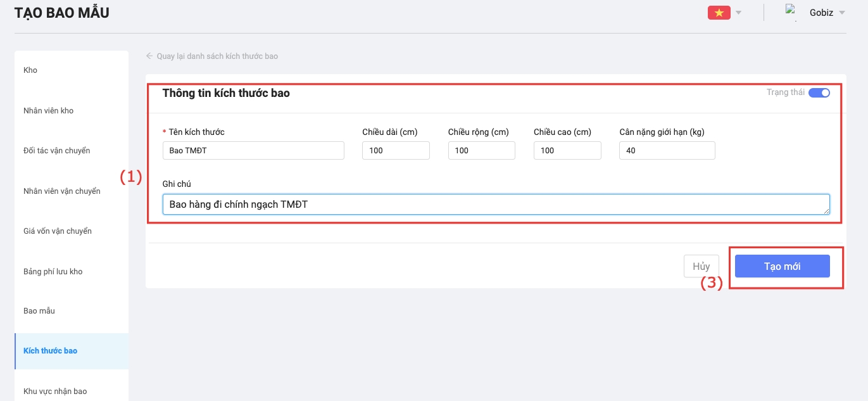Screen dimensions: 868x401
Task: Click the Hủy cancel button
Action: [701, 267]
